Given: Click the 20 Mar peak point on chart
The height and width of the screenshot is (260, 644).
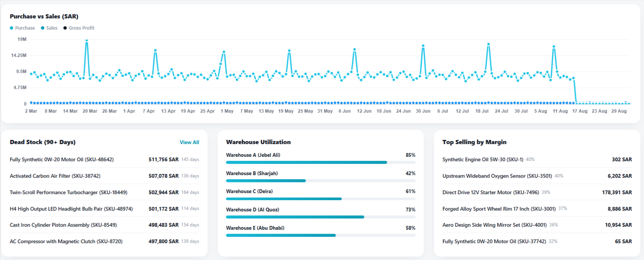Looking at the screenshot, I should click(87, 41).
